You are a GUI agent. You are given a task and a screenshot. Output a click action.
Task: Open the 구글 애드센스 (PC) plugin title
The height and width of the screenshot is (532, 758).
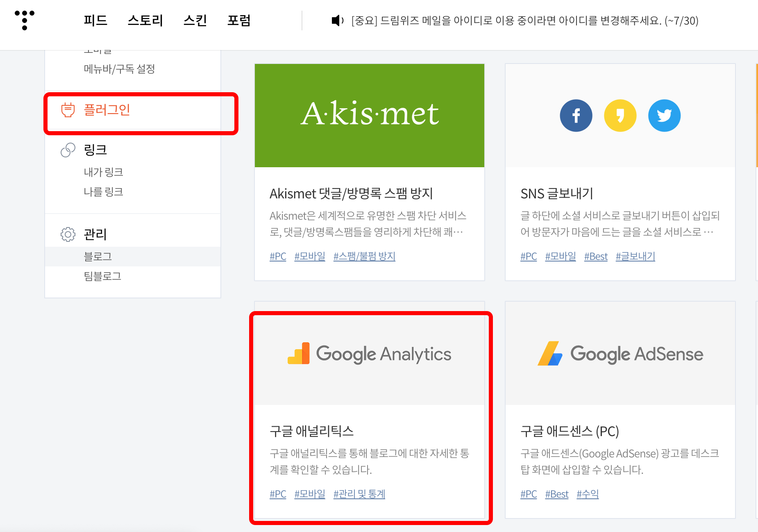click(570, 431)
